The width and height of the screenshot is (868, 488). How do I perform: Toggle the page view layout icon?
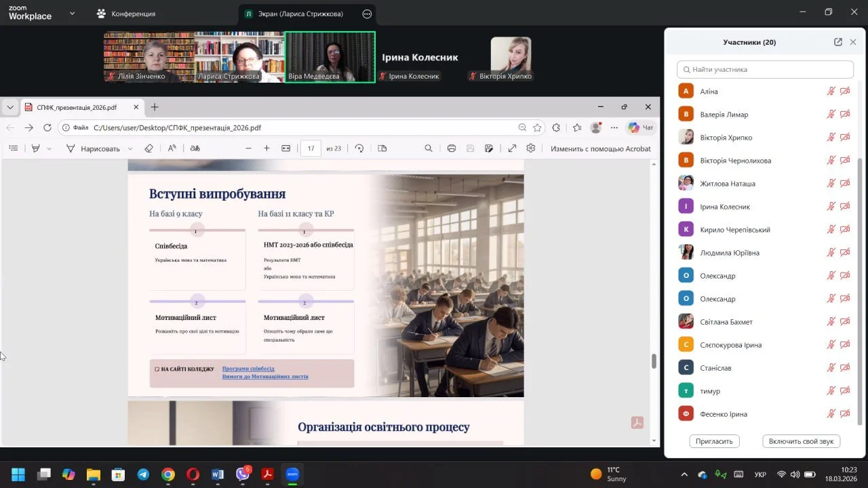point(382,148)
